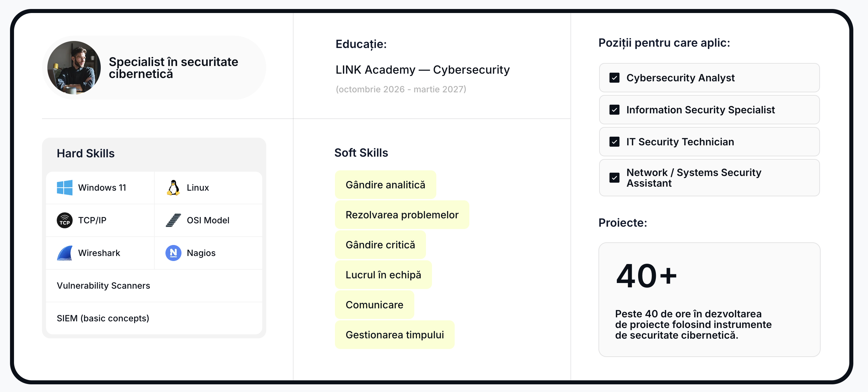868x392 pixels.
Task: Click the Gestionarea timpului tag
Action: coord(394,334)
